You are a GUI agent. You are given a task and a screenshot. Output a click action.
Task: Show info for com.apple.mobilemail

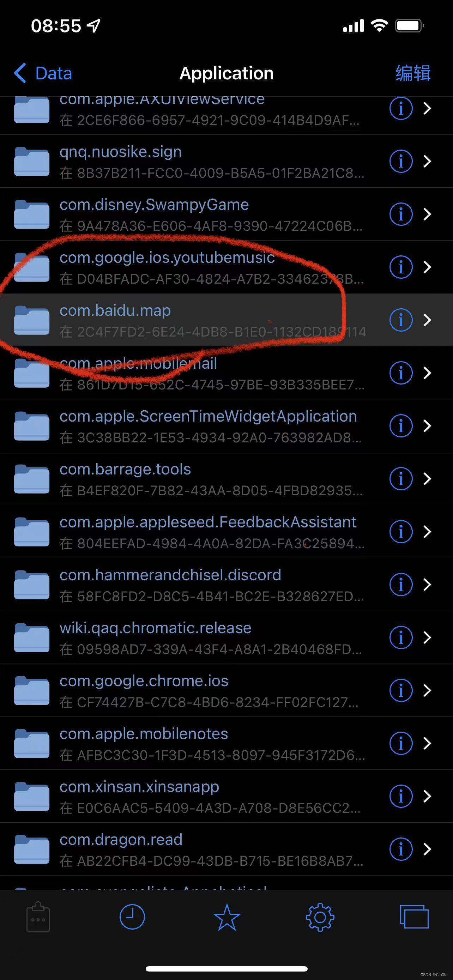[x=401, y=373]
